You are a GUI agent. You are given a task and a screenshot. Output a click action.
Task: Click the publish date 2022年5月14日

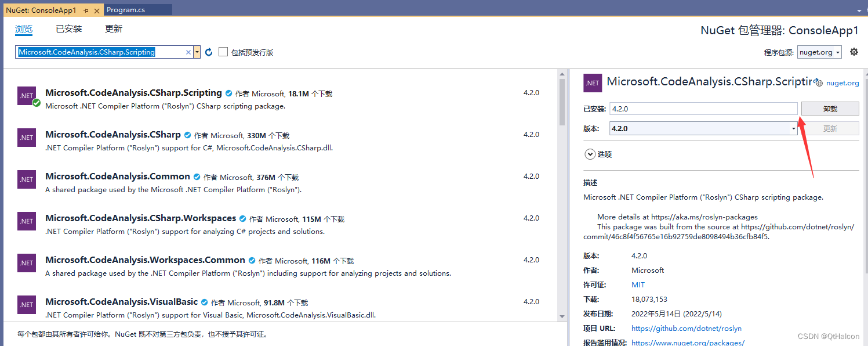pyautogui.click(x=677, y=313)
